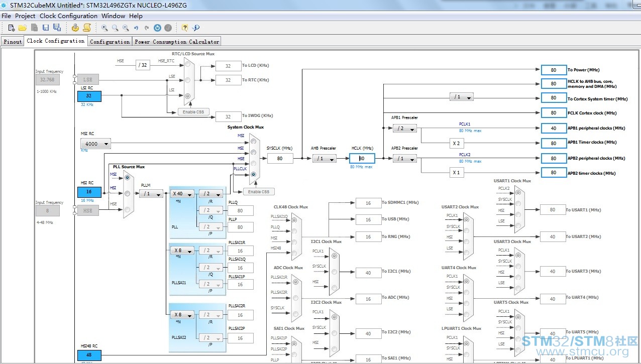The image size is (641, 364).
Task: Open the Clock Configuration menu
Action: click(68, 16)
